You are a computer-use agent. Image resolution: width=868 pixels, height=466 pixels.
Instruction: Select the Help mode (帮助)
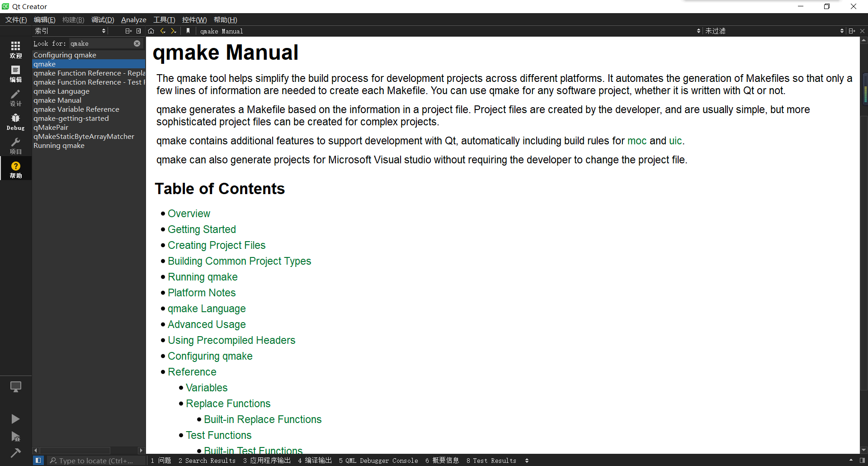(16, 169)
